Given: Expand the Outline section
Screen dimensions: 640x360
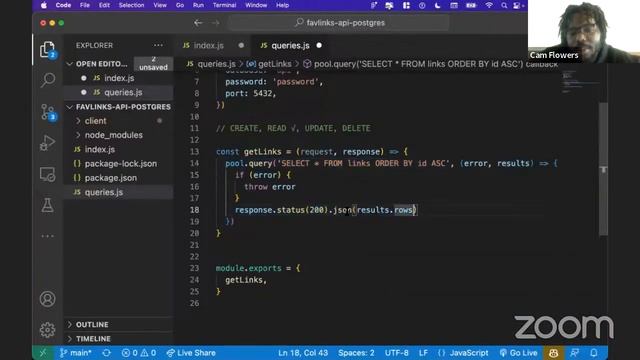Looking at the screenshot, I should [118, 324].
